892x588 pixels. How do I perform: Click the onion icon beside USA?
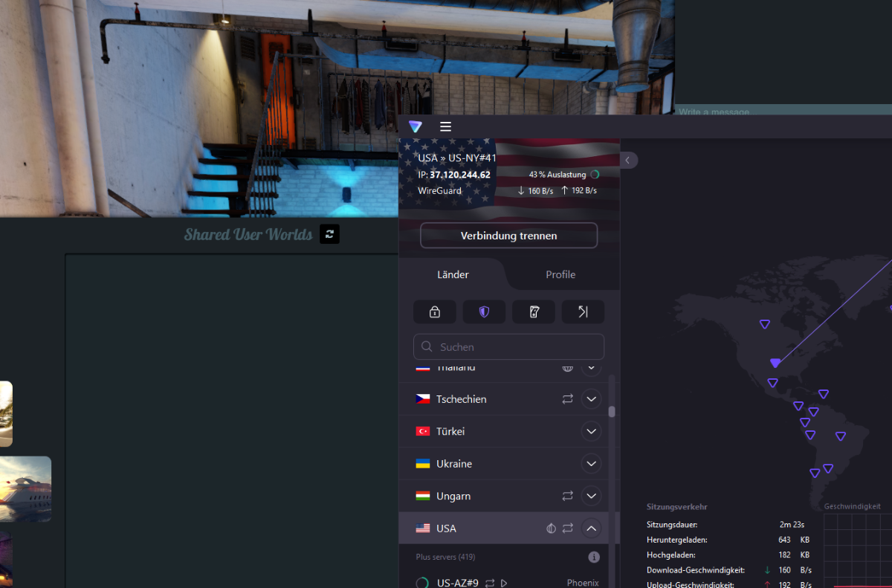(550, 528)
